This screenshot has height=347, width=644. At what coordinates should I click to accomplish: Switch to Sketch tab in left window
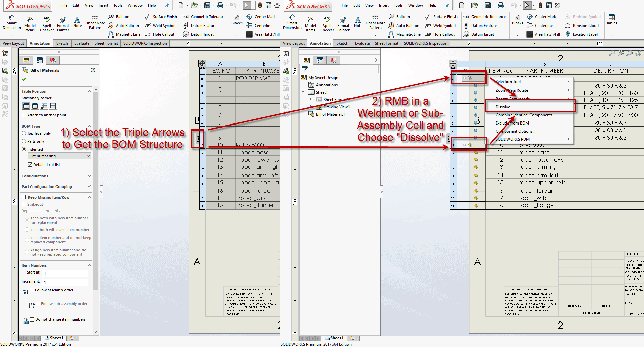point(62,43)
